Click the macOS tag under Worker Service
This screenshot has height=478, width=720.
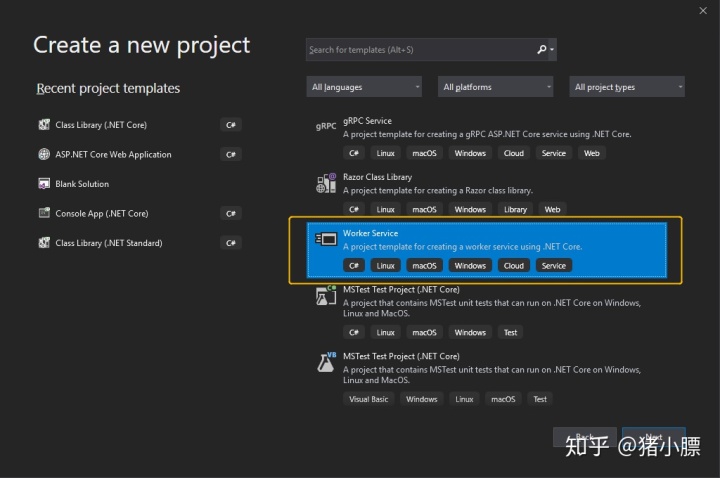click(424, 265)
